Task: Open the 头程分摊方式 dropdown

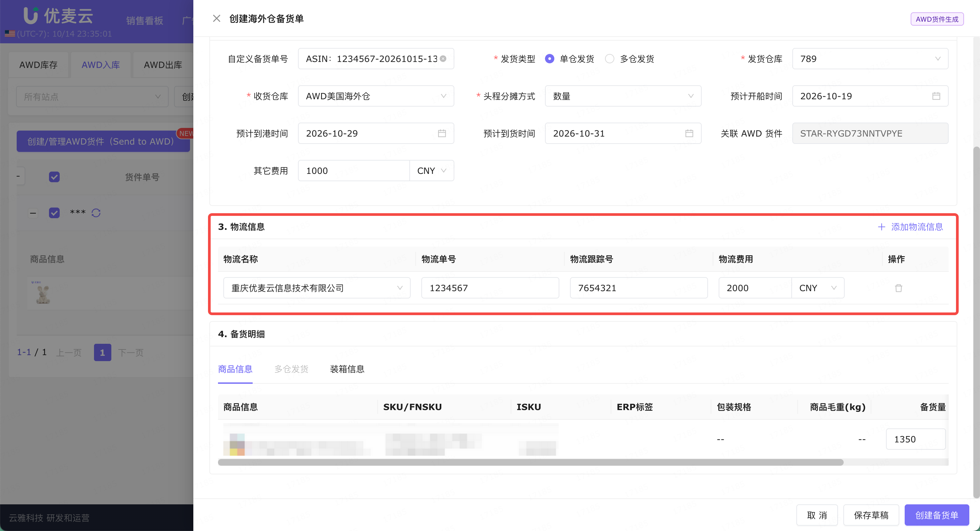Action: tap(623, 96)
